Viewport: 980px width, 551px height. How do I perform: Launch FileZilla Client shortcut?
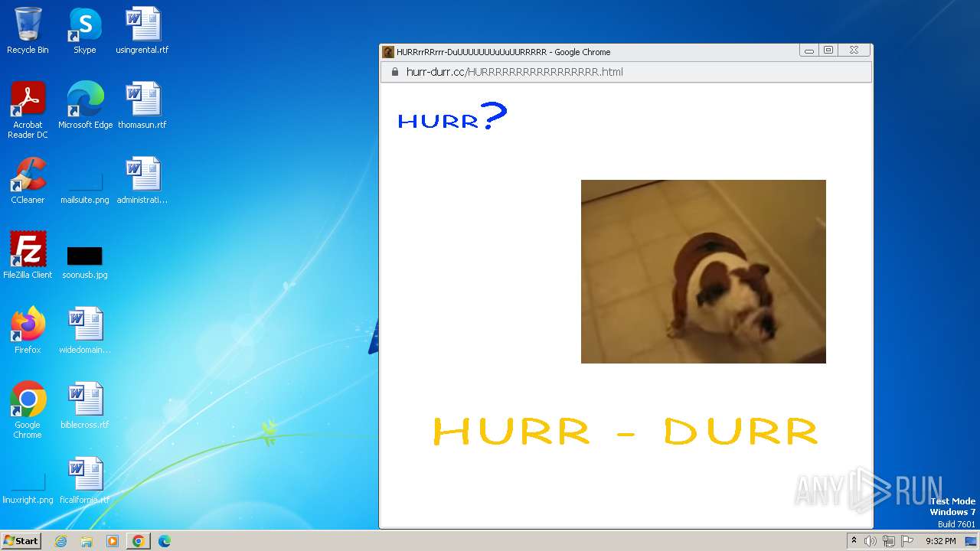tap(28, 256)
